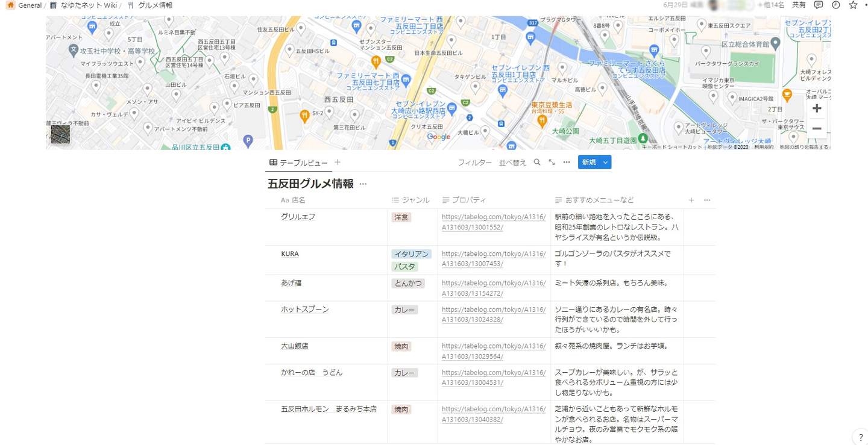
Task: Add a new column to table
Action: 691,200
